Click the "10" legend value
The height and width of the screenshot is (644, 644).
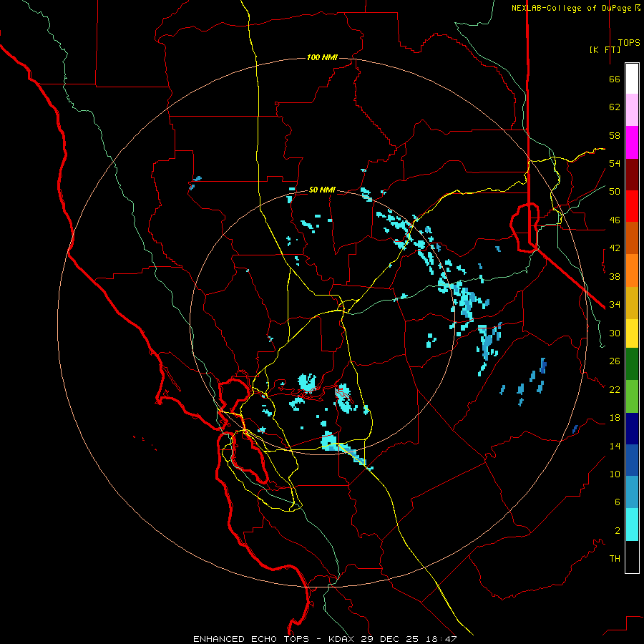(x=615, y=474)
